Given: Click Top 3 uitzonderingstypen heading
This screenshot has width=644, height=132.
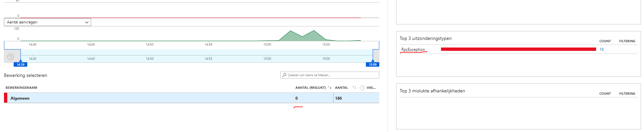Looking at the screenshot, I should [x=425, y=38].
